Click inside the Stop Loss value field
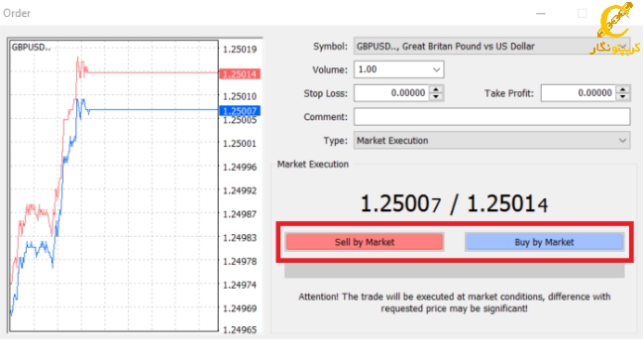This screenshot has height=362, width=644. coord(391,93)
